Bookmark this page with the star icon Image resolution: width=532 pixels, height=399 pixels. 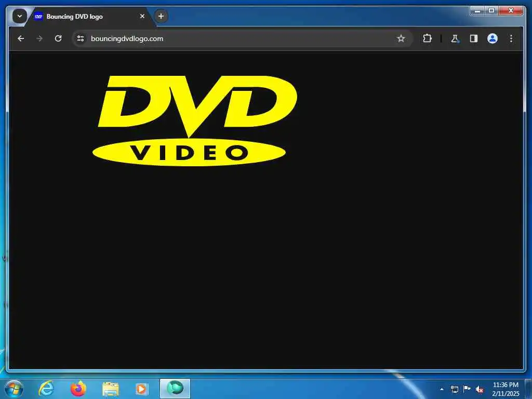pos(401,38)
